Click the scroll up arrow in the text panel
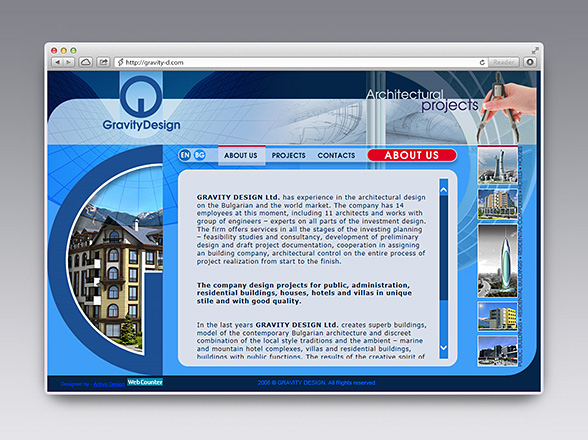The width and height of the screenshot is (588, 440). [444, 190]
